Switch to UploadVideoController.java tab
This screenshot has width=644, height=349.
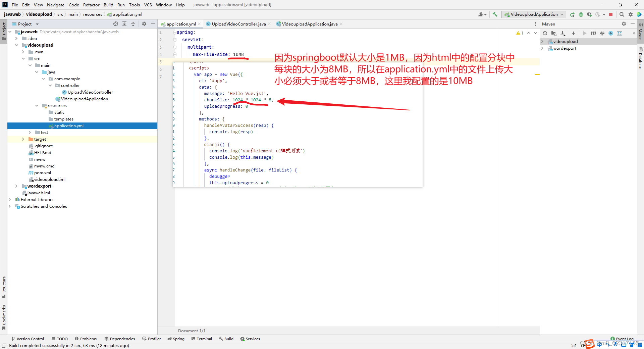point(238,24)
